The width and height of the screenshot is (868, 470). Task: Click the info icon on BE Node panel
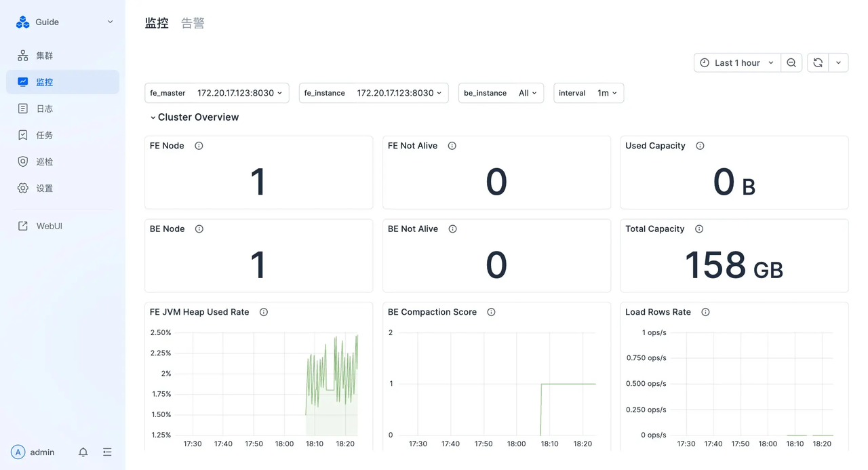pos(199,229)
